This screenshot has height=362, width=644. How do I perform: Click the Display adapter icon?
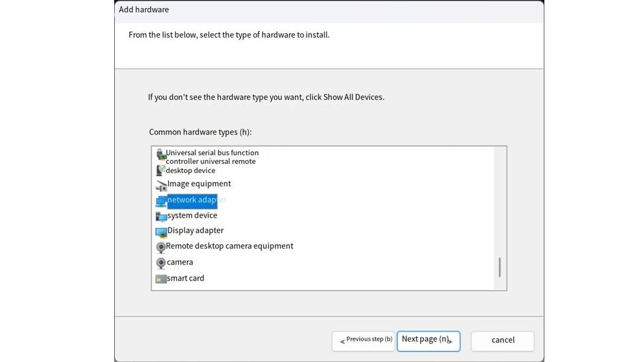coord(161,232)
